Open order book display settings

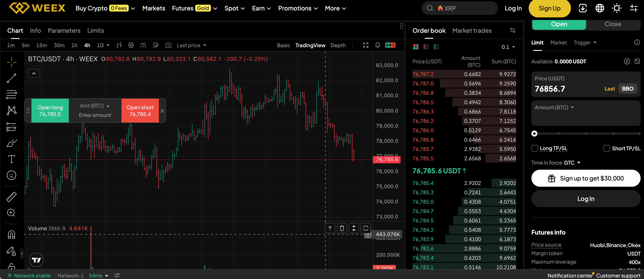513,31
